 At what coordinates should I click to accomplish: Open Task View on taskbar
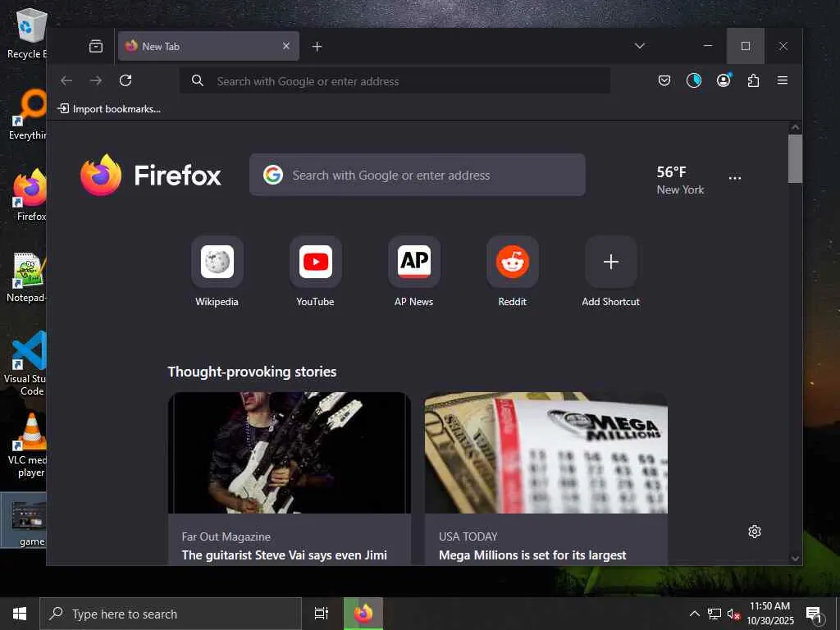point(321,614)
